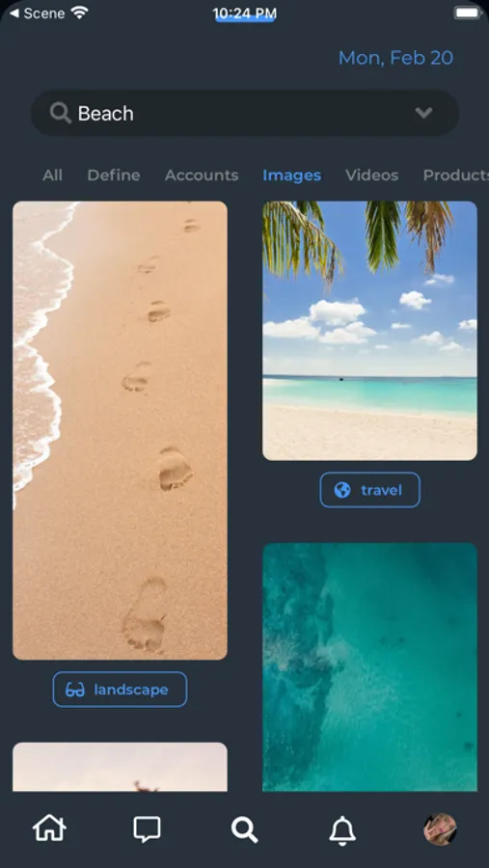Expand the search bar dropdown chevron

tap(423, 113)
